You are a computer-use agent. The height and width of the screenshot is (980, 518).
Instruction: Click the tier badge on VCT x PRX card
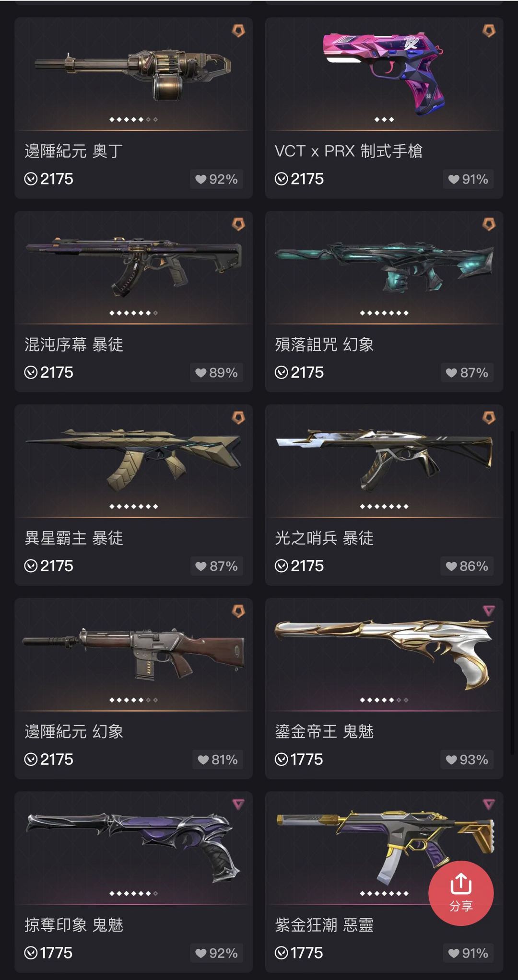(x=489, y=31)
